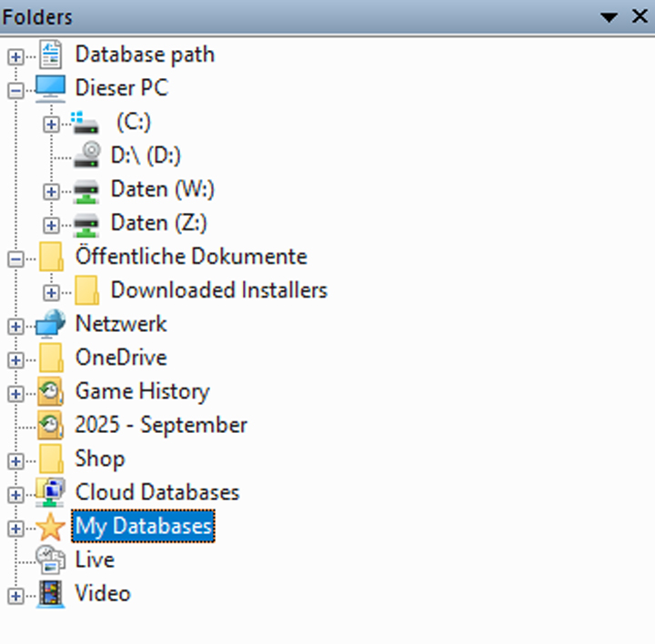Click the Netzwerk globe icon
The height and width of the screenshot is (644, 655).
coord(51,324)
